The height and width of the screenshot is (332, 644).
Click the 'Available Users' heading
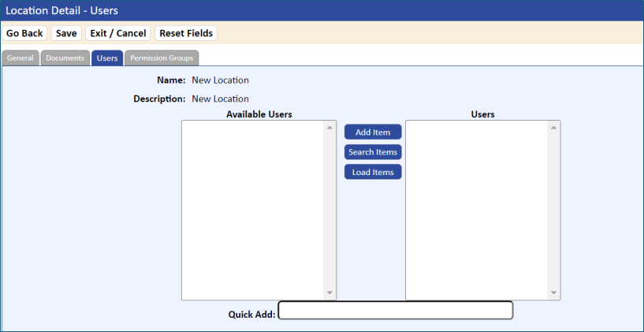click(x=259, y=114)
